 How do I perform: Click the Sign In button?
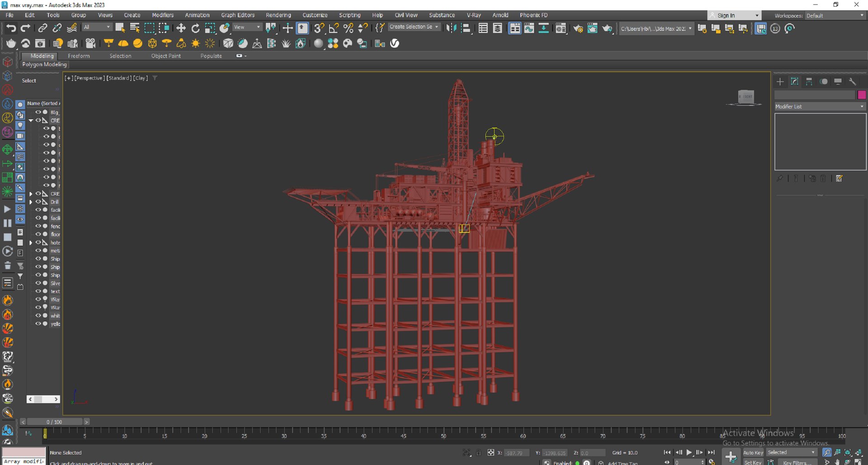click(x=734, y=15)
